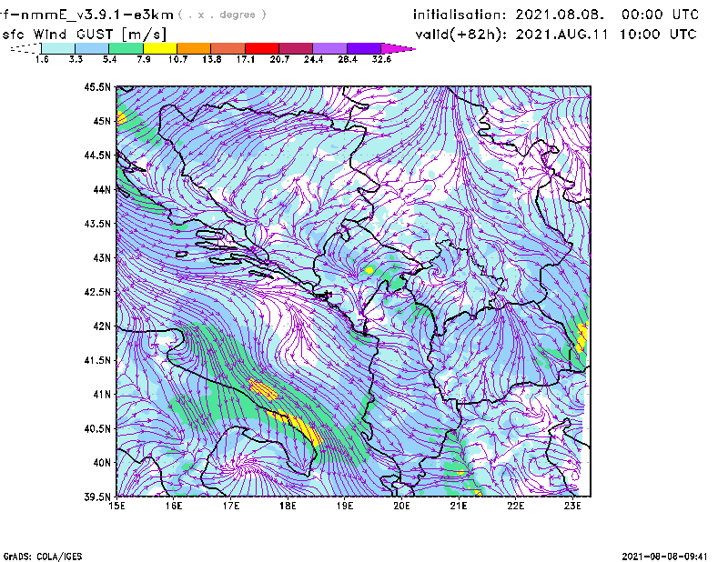The width and height of the screenshot is (728, 562).
Task: Select the magenta arrow above 32.6
Action: coord(397,48)
